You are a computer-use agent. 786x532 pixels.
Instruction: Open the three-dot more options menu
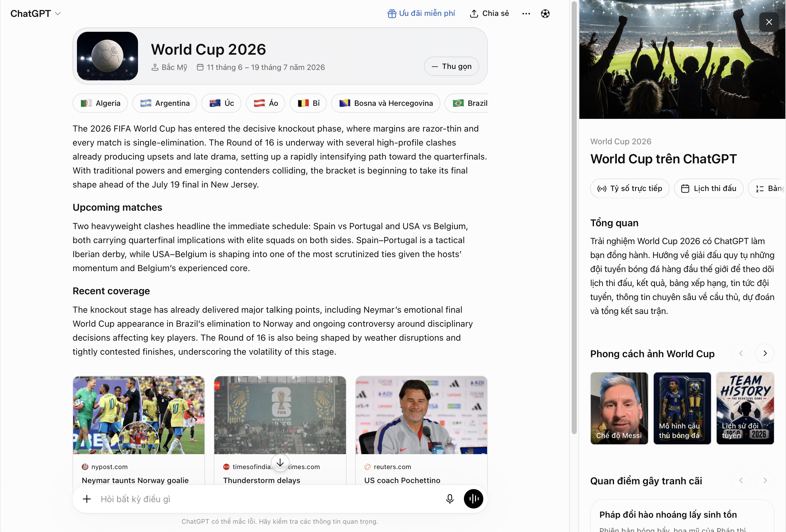[526, 14]
